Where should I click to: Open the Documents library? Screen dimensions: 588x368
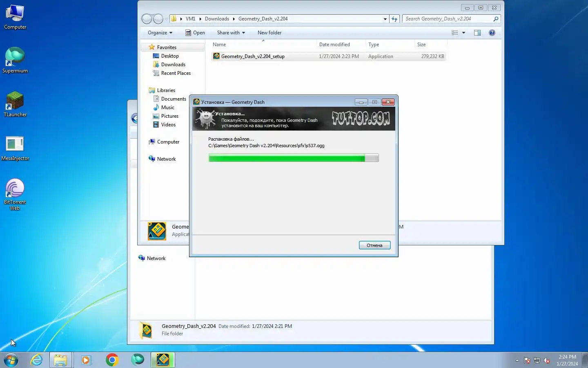point(174,99)
